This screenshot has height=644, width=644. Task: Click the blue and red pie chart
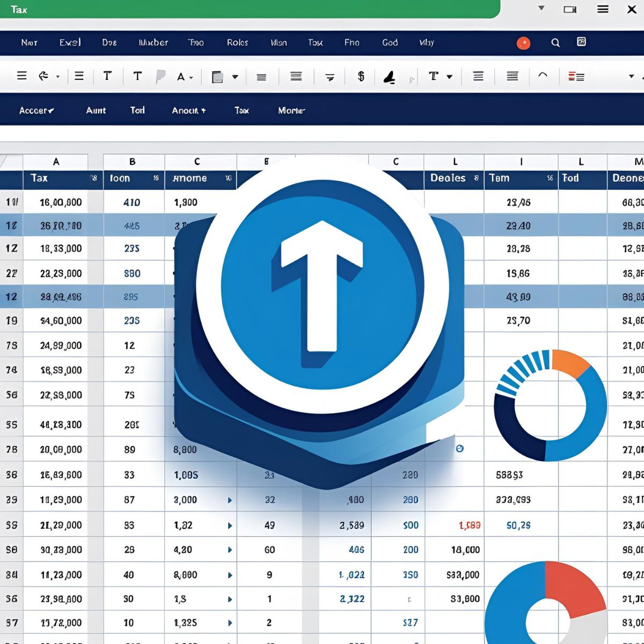click(546, 602)
